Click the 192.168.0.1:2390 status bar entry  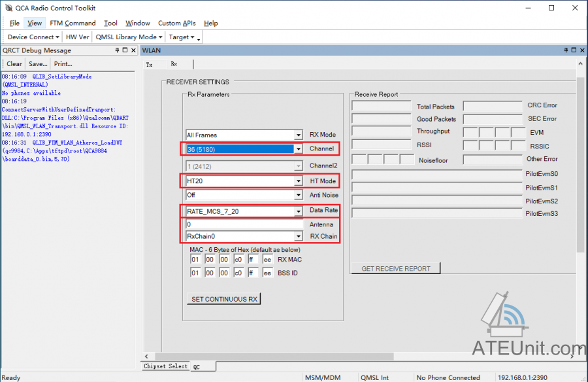523,377
